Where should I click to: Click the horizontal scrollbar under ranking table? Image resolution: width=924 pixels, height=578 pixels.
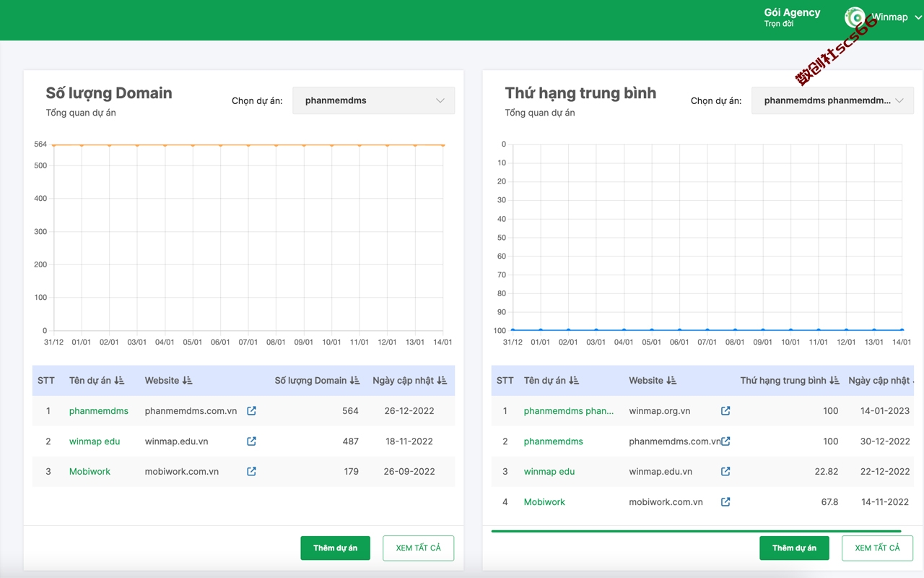697,531
